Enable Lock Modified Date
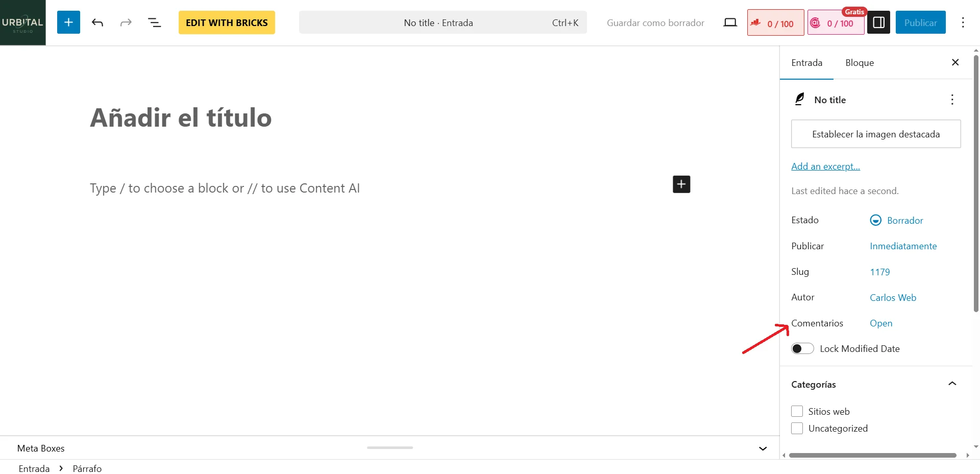The height and width of the screenshot is (474, 980). click(802, 348)
